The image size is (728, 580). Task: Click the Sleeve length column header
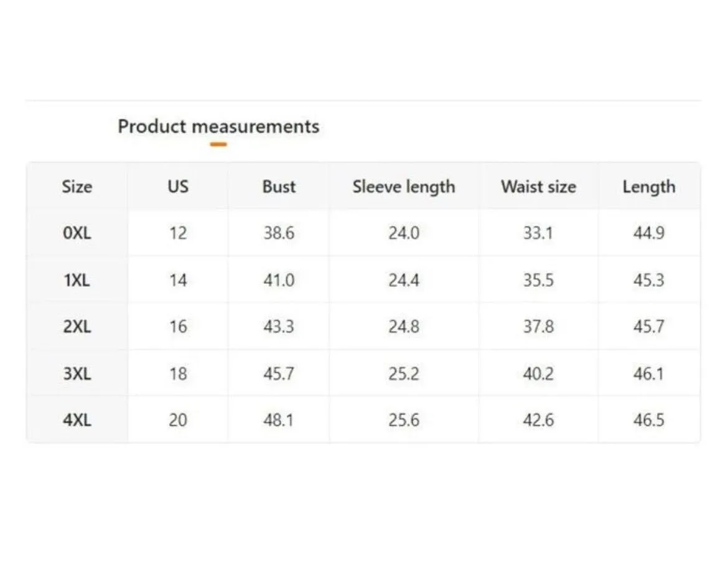coord(403,187)
